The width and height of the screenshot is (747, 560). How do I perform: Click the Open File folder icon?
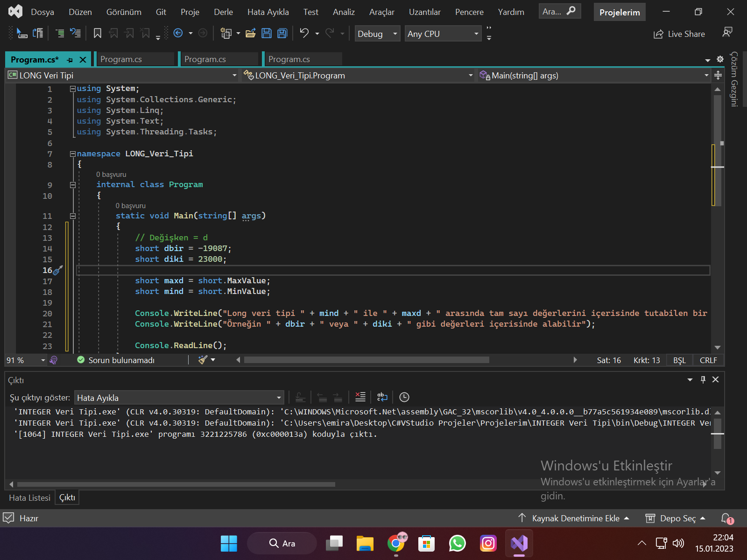251,33
